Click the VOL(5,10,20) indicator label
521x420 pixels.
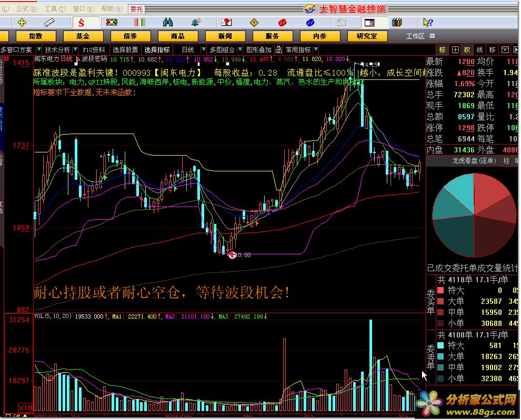(53, 316)
